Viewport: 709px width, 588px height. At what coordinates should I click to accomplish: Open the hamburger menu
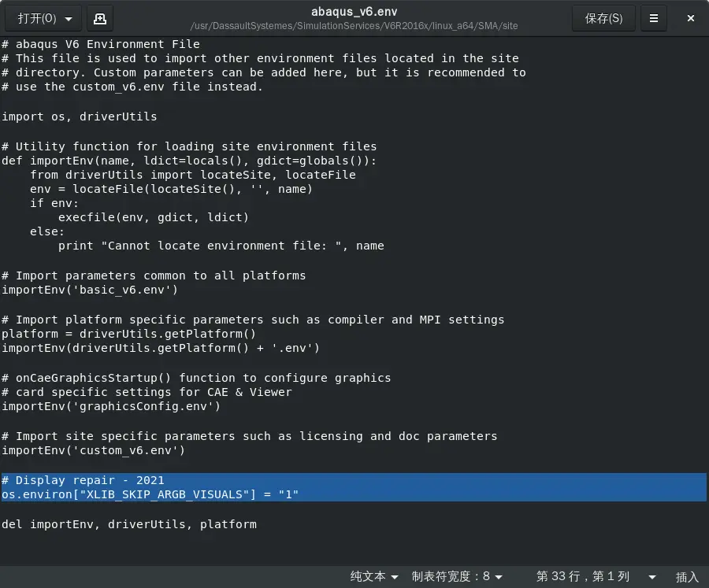653,19
